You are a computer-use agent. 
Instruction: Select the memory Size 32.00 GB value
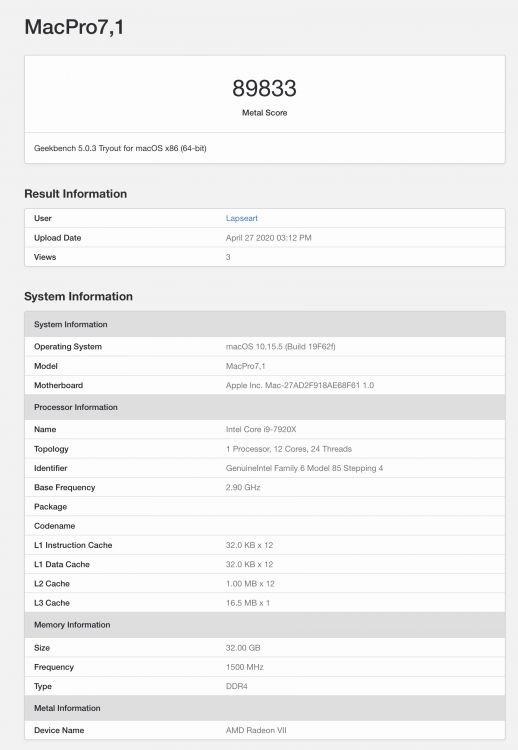click(243, 648)
